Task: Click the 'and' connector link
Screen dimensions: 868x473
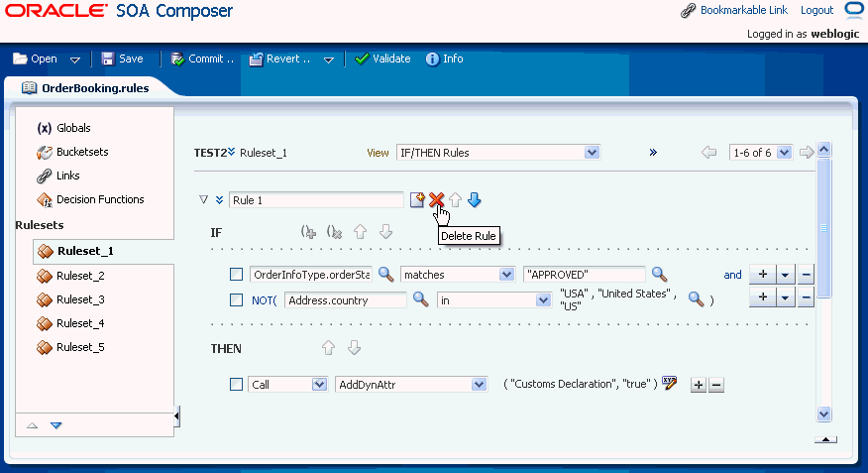Action: (732, 275)
